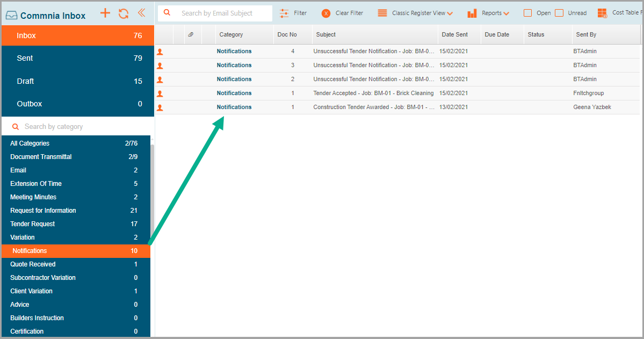Click the attachment paperclip column header
This screenshot has height=339, width=644.
[191, 34]
